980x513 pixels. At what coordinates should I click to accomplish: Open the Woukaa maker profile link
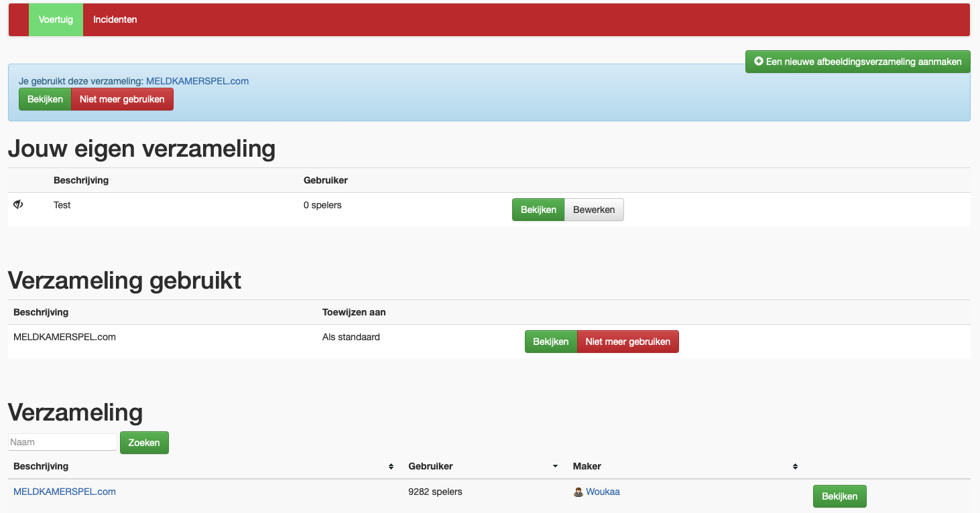(603, 492)
